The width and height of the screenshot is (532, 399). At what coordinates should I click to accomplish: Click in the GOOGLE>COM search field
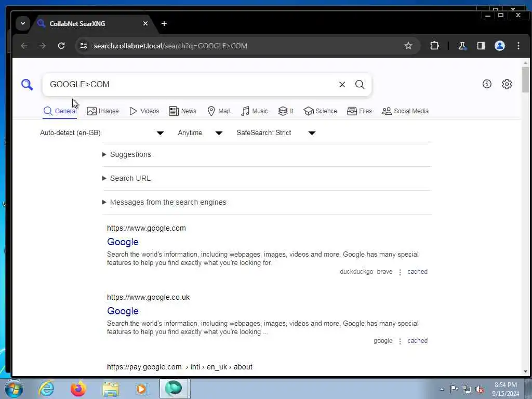pyautogui.click(x=190, y=85)
